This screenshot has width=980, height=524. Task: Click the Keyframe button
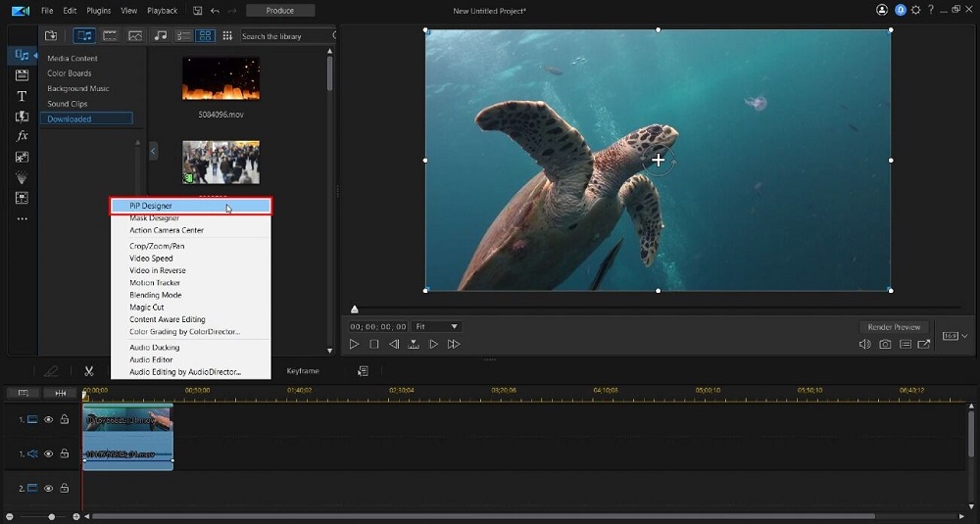click(x=303, y=371)
